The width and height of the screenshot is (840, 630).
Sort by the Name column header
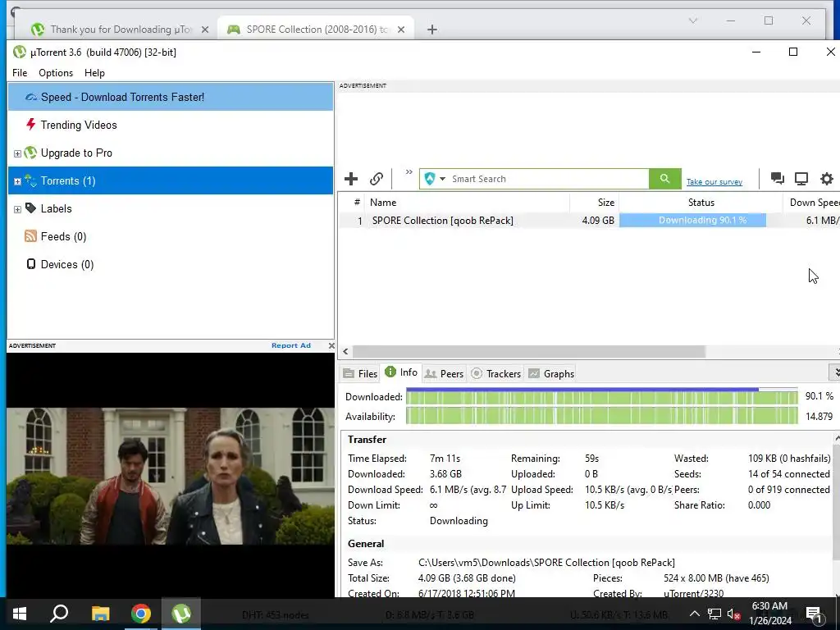pyautogui.click(x=467, y=203)
